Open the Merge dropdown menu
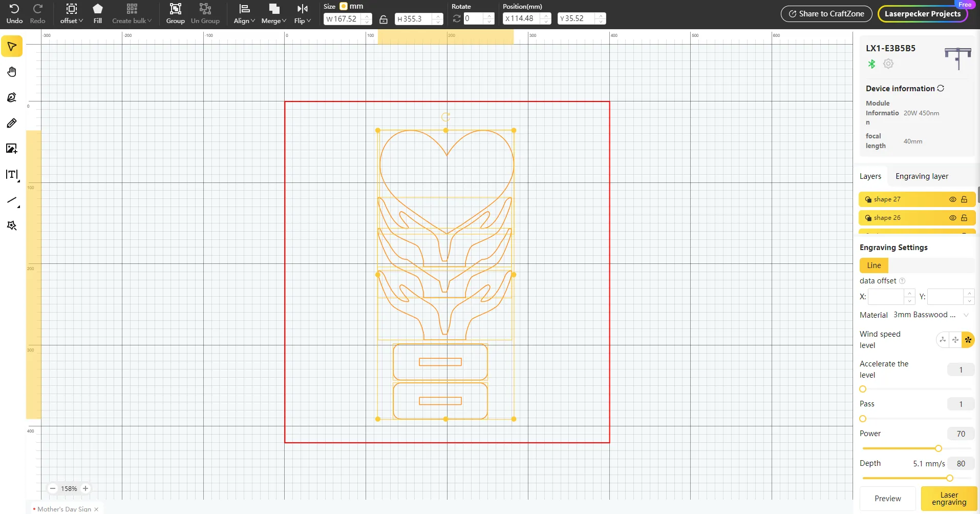The height and width of the screenshot is (514, 980). click(274, 14)
